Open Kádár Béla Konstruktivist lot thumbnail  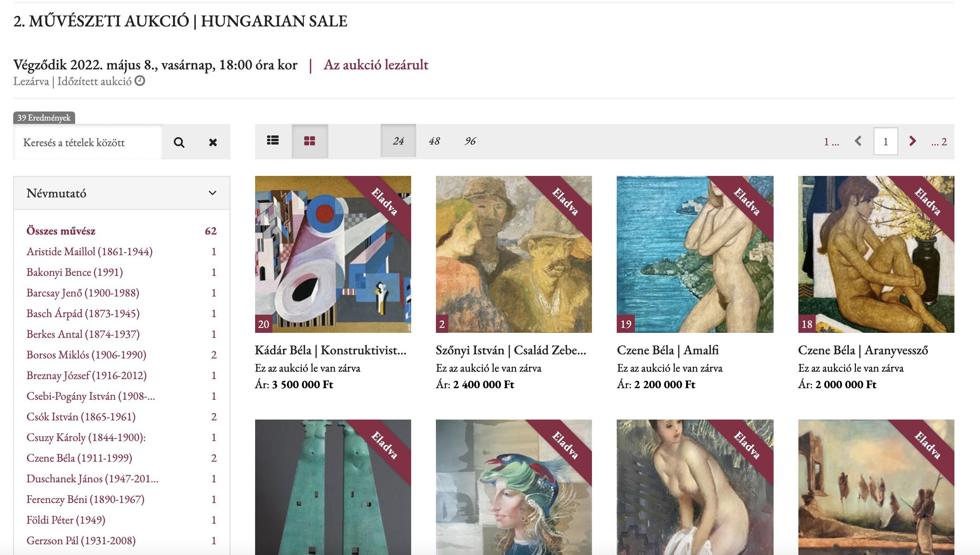(x=333, y=254)
